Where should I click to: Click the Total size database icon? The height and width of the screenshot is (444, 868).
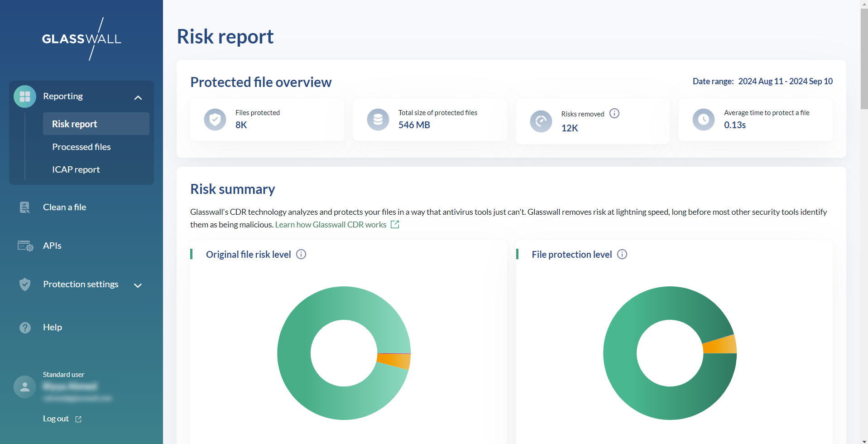[378, 120]
